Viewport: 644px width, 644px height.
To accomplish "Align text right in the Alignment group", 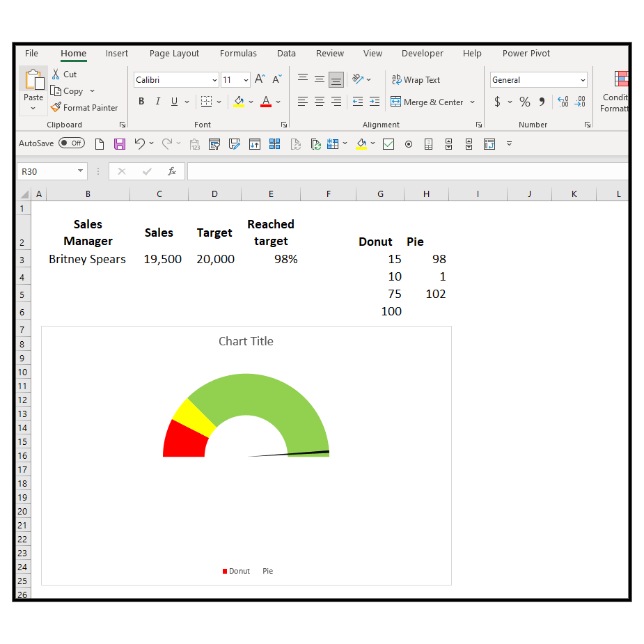I will (x=336, y=102).
